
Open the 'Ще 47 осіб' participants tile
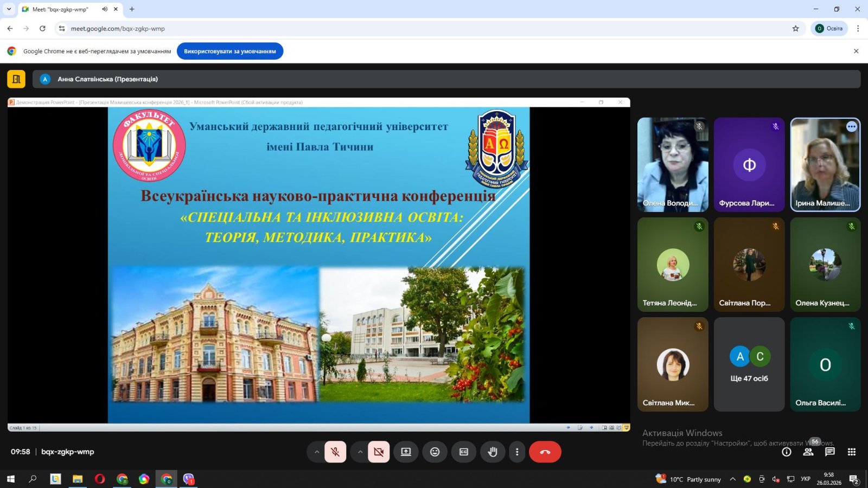pyautogui.click(x=749, y=364)
